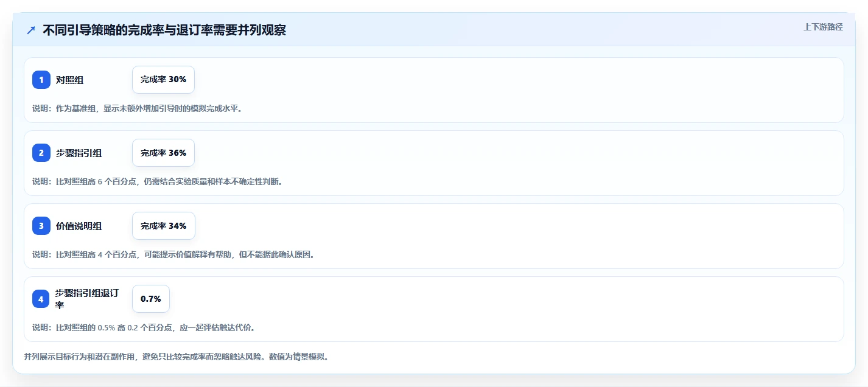868x387 pixels.
Task: Click the 步骤指引组退订率 label
Action: (86, 299)
